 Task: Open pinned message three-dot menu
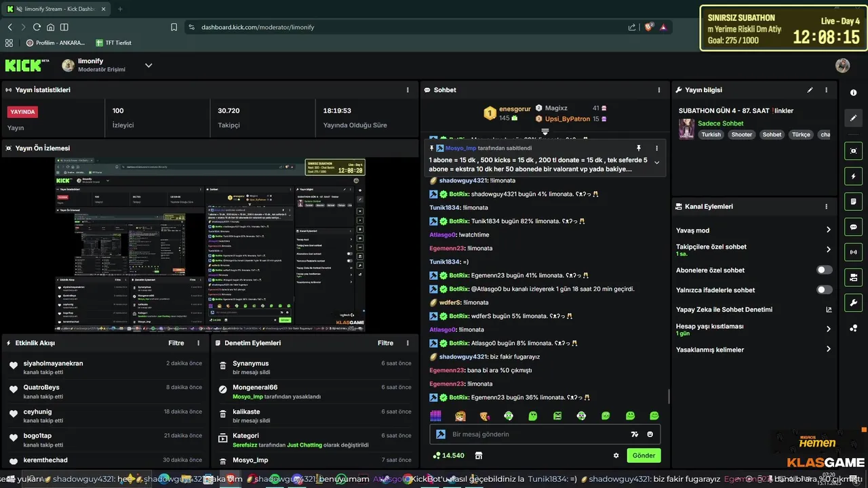click(x=656, y=148)
